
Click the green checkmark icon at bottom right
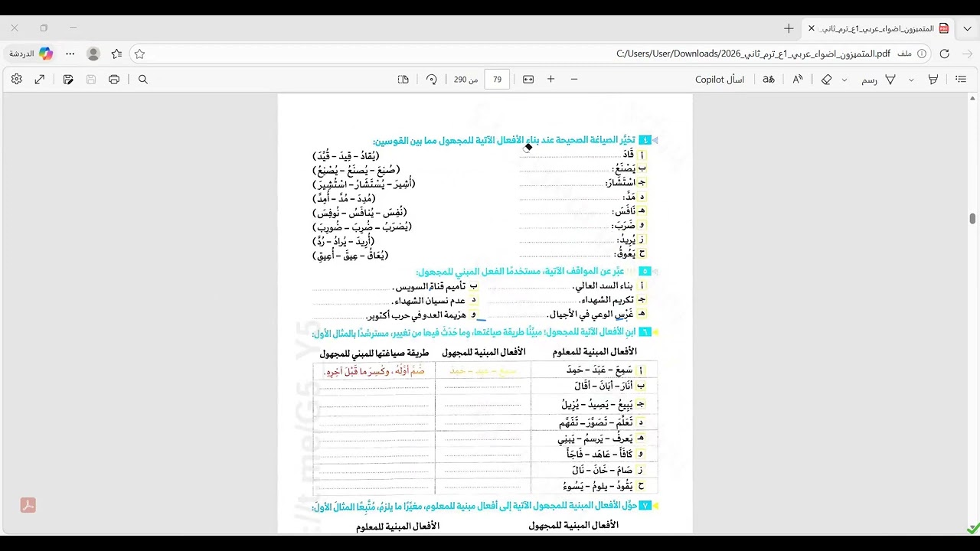pos(972,529)
